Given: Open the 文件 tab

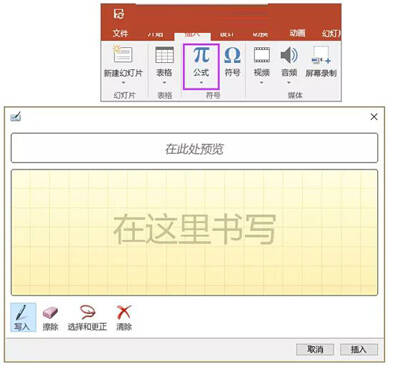Looking at the screenshot, I should click(120, 33).
